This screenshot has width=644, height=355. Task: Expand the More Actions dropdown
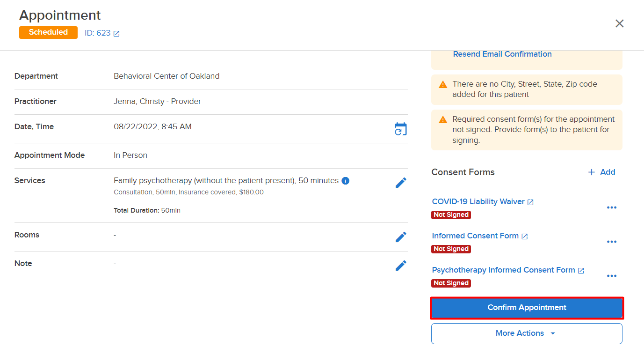point(527,333)
